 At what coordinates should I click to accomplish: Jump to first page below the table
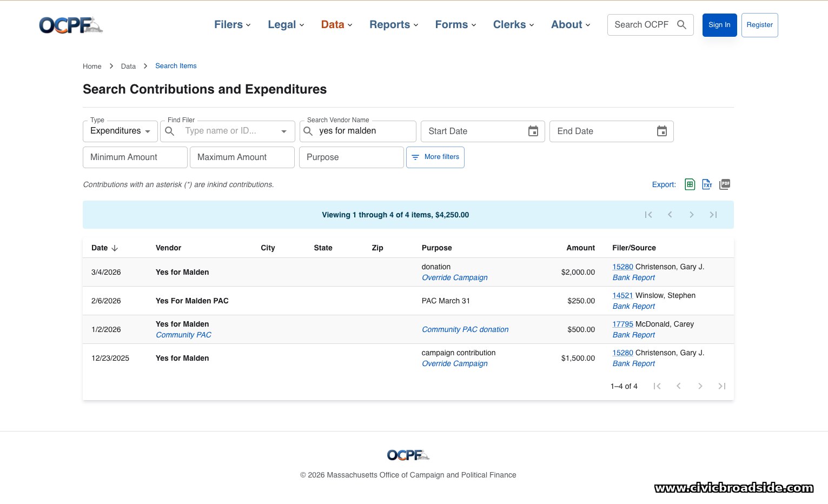pyautogui.click(x=657, y=386)
